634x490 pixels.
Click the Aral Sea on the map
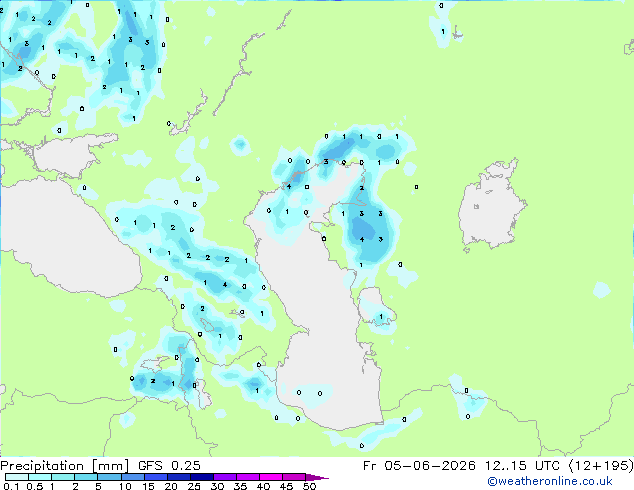click(491, 206)
